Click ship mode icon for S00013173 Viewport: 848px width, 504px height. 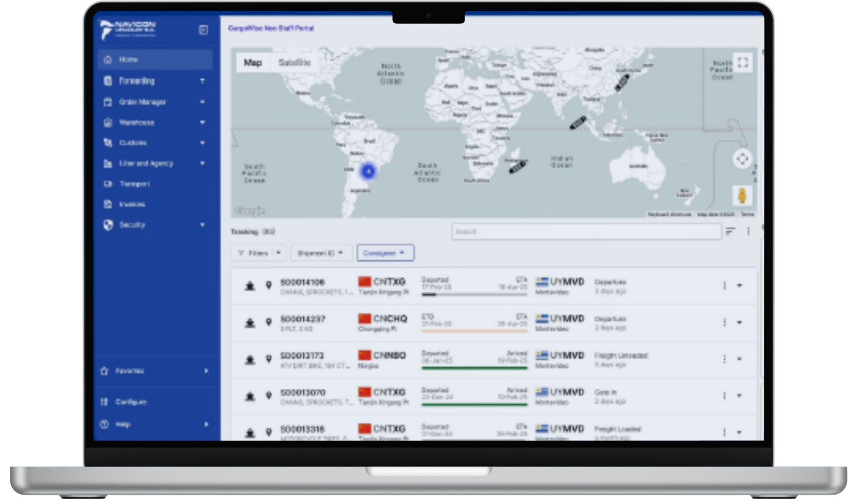click(x=250, y=360)
